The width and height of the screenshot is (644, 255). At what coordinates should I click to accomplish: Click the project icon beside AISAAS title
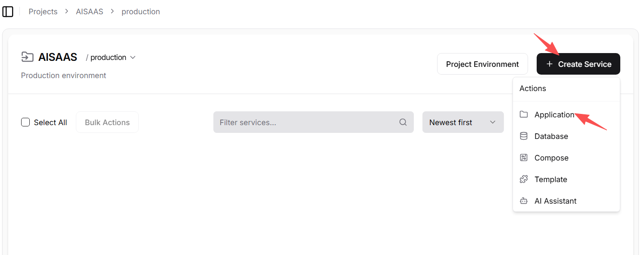point(27,57)
